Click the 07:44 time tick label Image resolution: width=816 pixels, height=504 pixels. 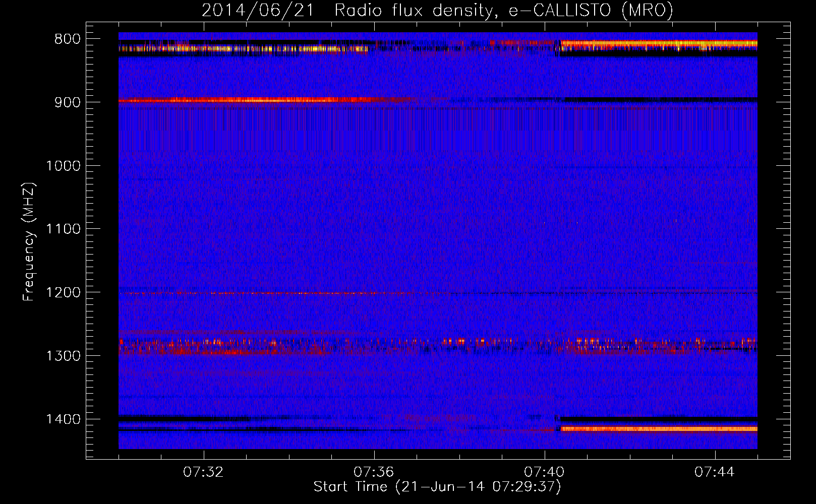pos(715,472)
